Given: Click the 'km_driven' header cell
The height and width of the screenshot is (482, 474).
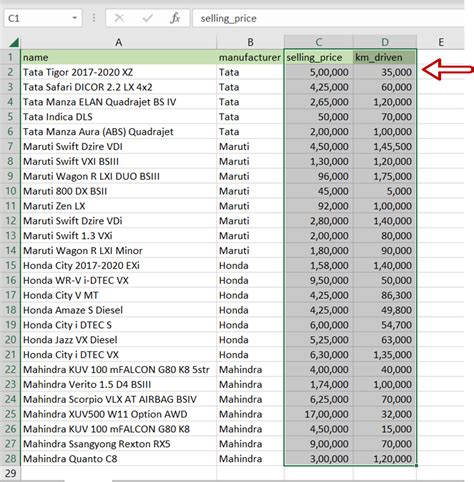Looking at the screenshot, I should coord(385,57).
